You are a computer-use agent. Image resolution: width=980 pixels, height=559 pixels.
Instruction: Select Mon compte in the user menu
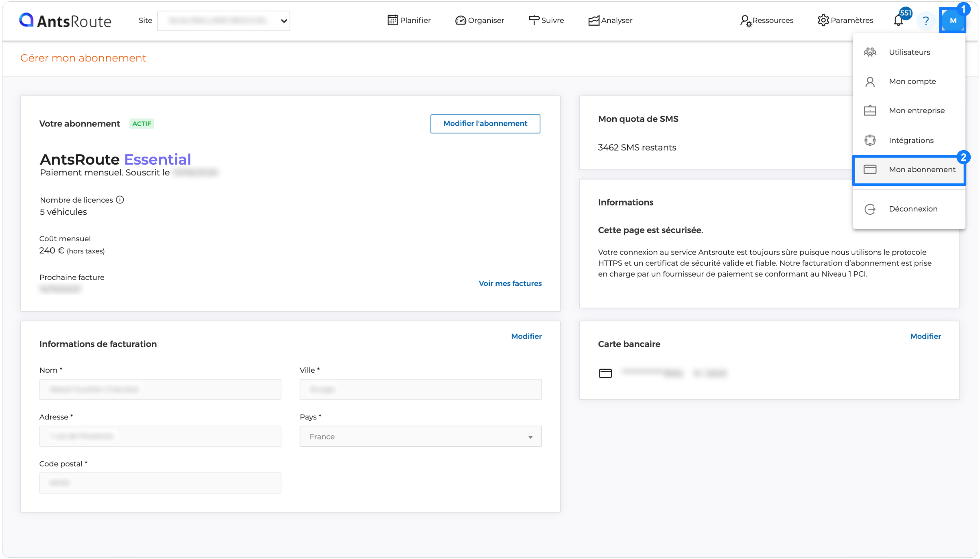pyautogui.click(x=909, y=81)
